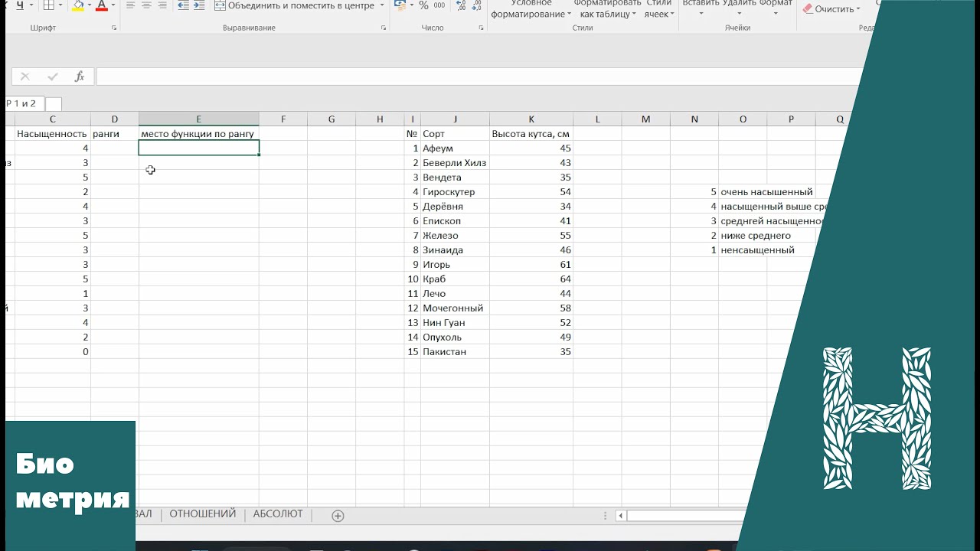Viewport: 980px width, 551px height.
Task: Open the cell styles dropdown
Action: [x=658, y=9]
